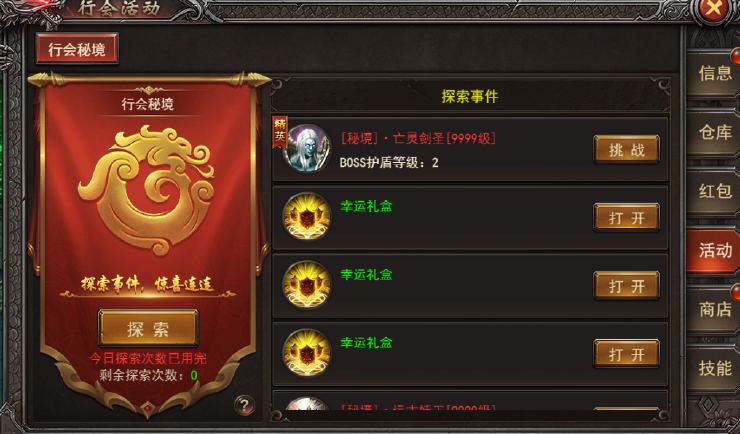Click the 探索 explore button
The image size is (740, 434).
[x=148, y=328]
